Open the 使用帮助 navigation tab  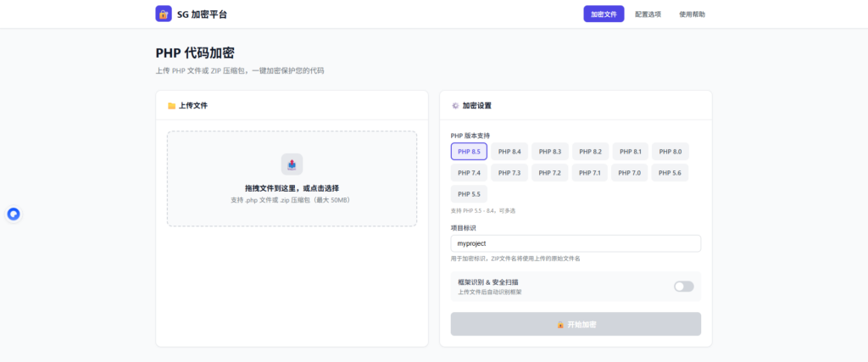pyautogui.click(x=692, y=14)
